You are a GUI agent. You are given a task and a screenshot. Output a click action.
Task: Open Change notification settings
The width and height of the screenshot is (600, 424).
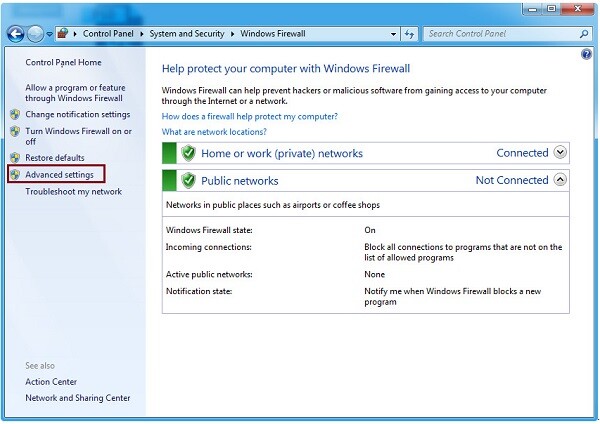78,114
